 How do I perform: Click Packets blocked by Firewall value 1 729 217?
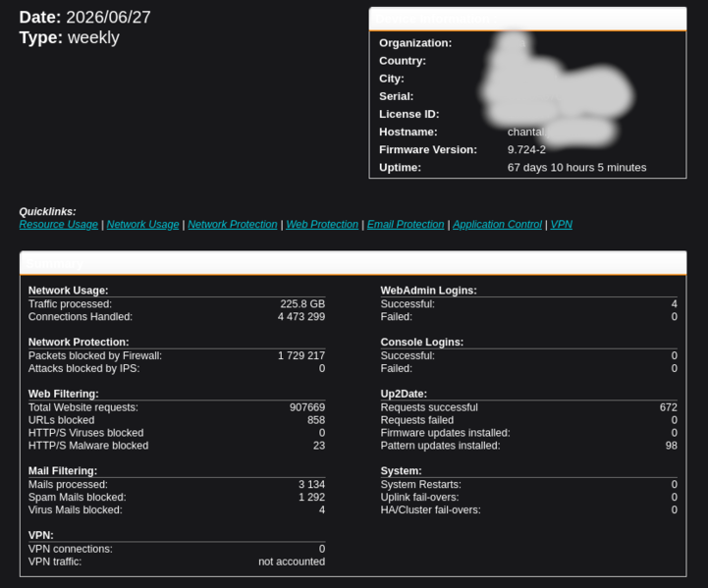tap(301, 355)
